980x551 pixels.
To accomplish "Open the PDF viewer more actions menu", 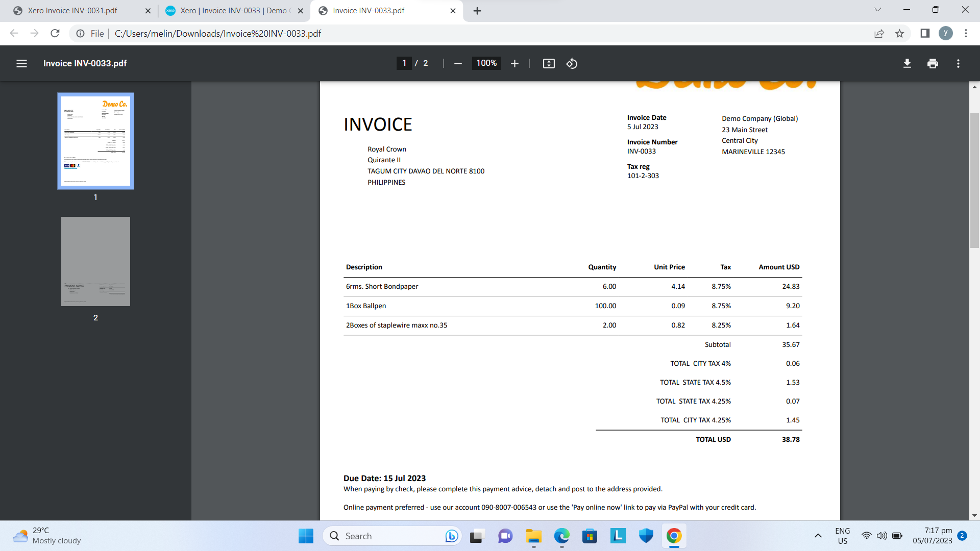I will (958, 63).
